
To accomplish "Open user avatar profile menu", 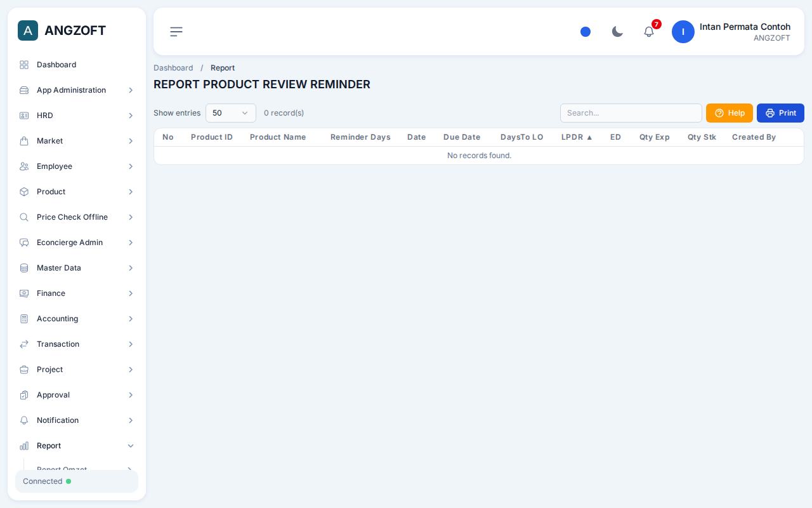I will pyautogui.click(x=683, y=32).
